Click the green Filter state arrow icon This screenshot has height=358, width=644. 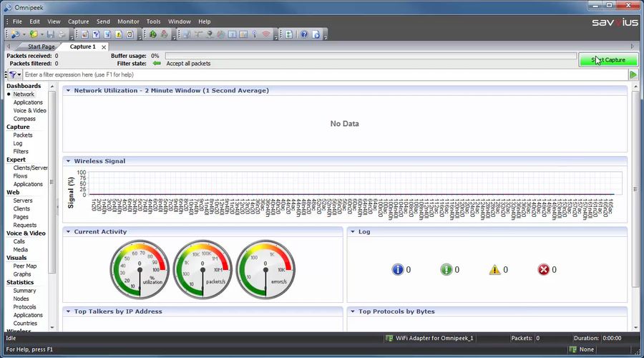[157, 63]
